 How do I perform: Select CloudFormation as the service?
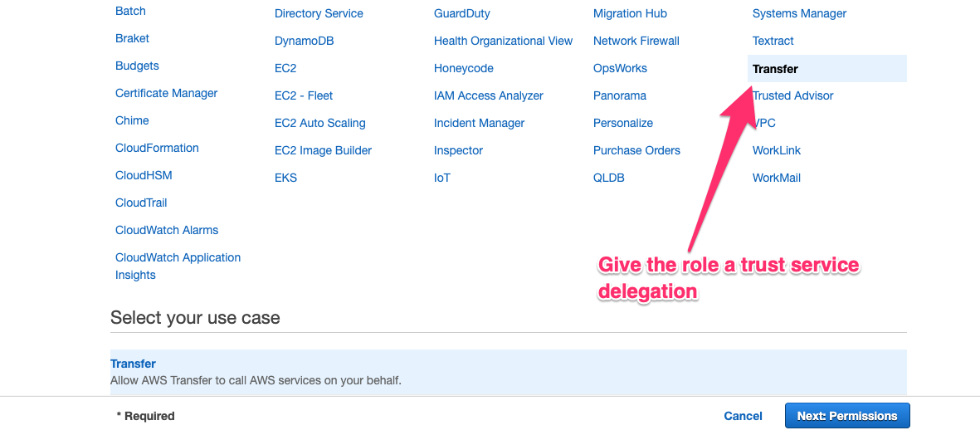point(157,148)
